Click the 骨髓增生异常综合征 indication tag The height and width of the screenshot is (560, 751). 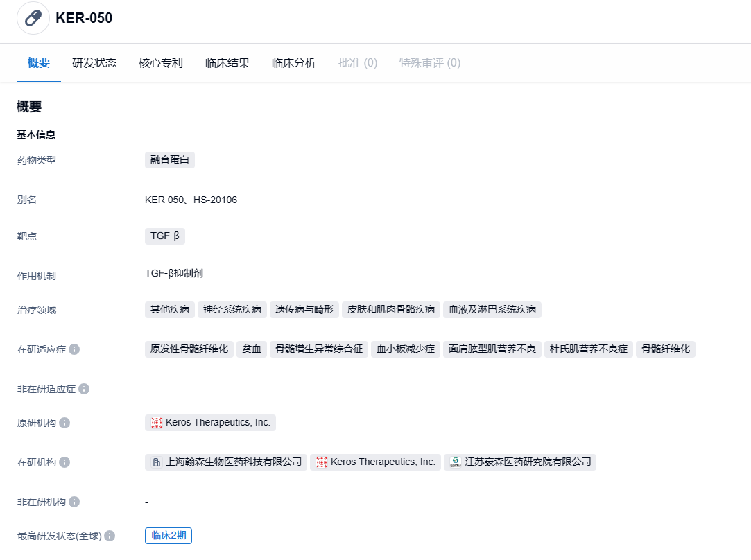pyautogui.click(x=319, y=349)
